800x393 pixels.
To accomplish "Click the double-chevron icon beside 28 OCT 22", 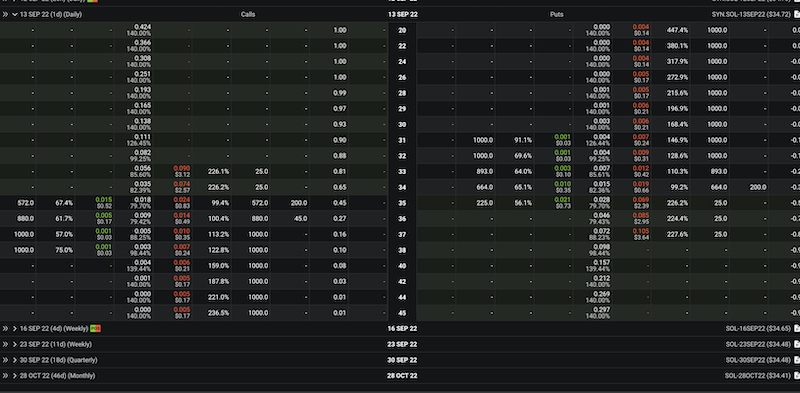I will point(6,376).
